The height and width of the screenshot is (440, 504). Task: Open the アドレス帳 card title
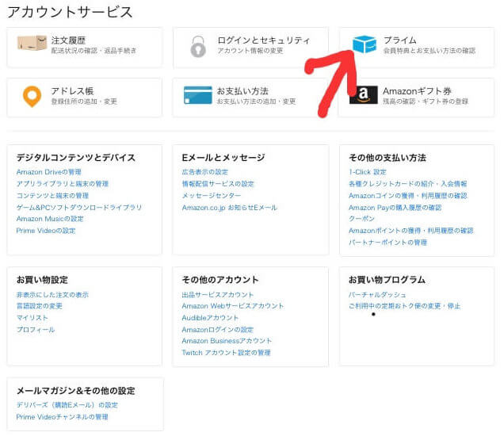tap(72, 91)
